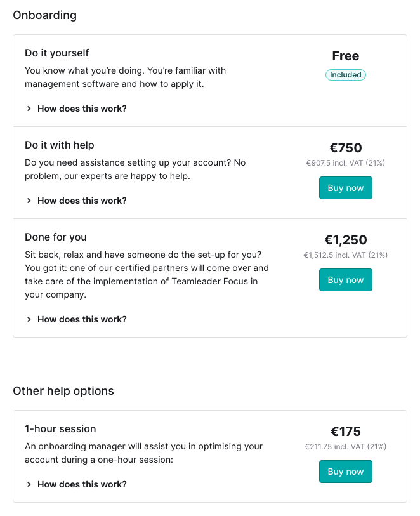Click Buy now for the €750 onboarding option
The height and width of the screenshot is (516, 420).
[x=345, y=188]
